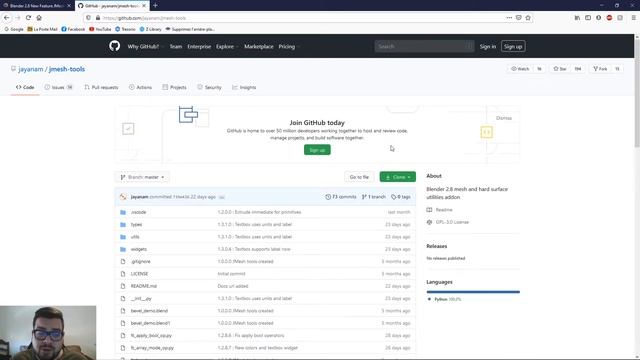This screenshot has width=640, height=360.
Task: Switch to the Blender 2.8 New Feature tab
Action: (36, 6)
